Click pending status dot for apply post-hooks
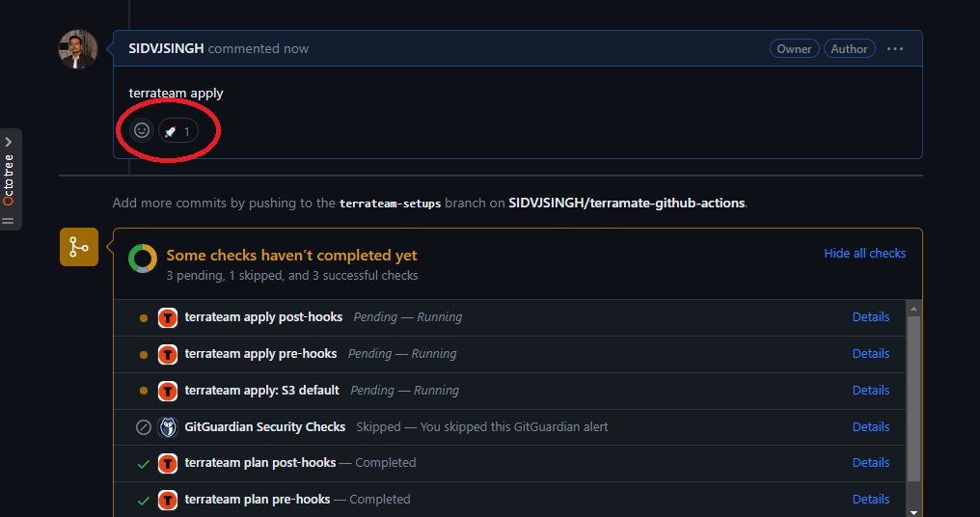 tap(143, 318)
